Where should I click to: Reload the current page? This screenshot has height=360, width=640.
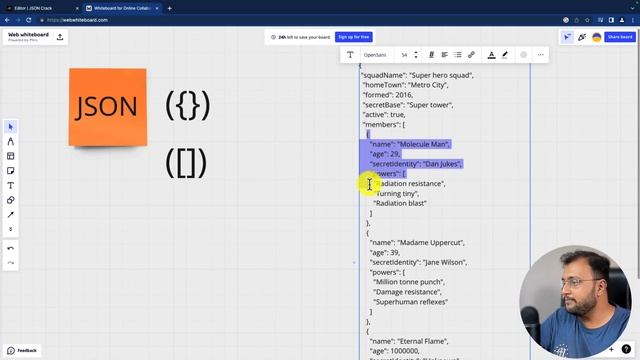29,20
